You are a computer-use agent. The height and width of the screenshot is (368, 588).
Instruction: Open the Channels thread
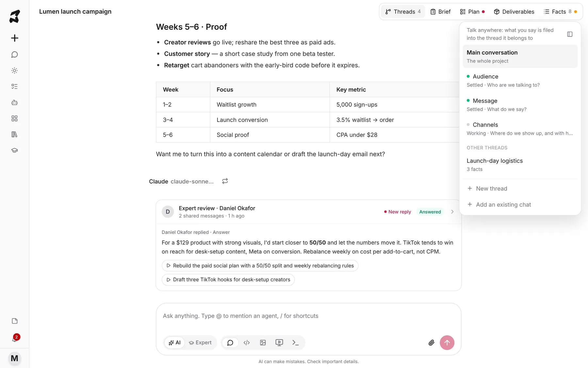pyautogui.click(x=520, y=129)
